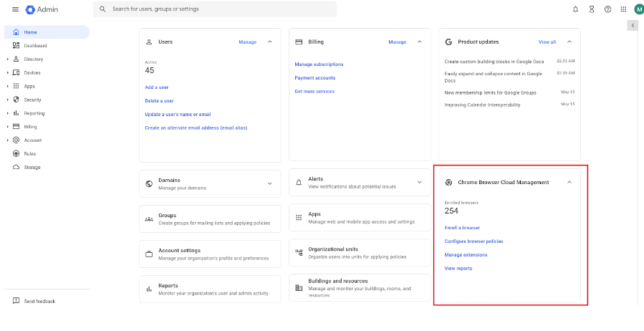Expand the Alerts card
The height and width of the screenshot is (331, 644).
pyautogui.click(x=419, y=182)
